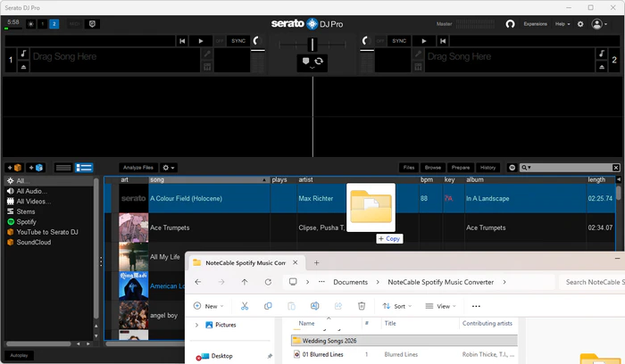This screenshot has height=364, width=625.
Task: Jump to track start on deck 2
Action: (443, 41)
